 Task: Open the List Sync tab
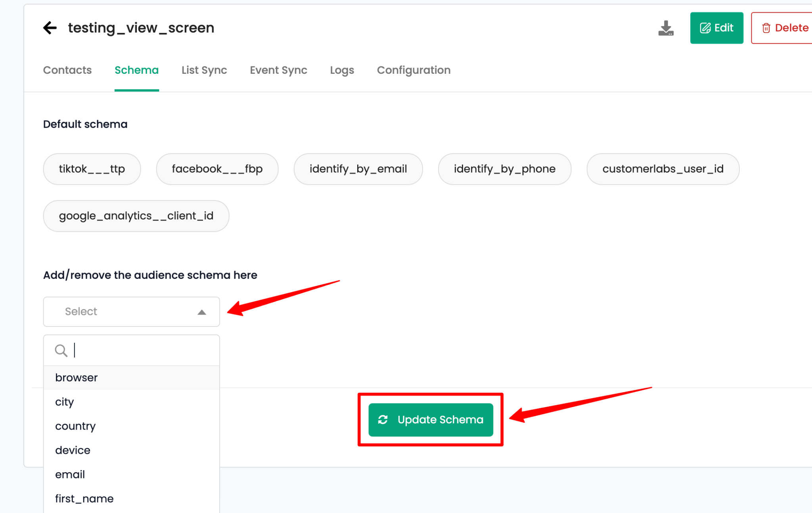coord(204,70)
